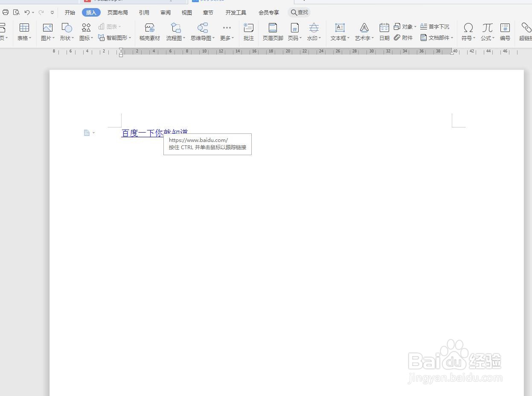Click the 符号 omega symbol icon
Screen dimensions: 532x396
coord(468,28)
